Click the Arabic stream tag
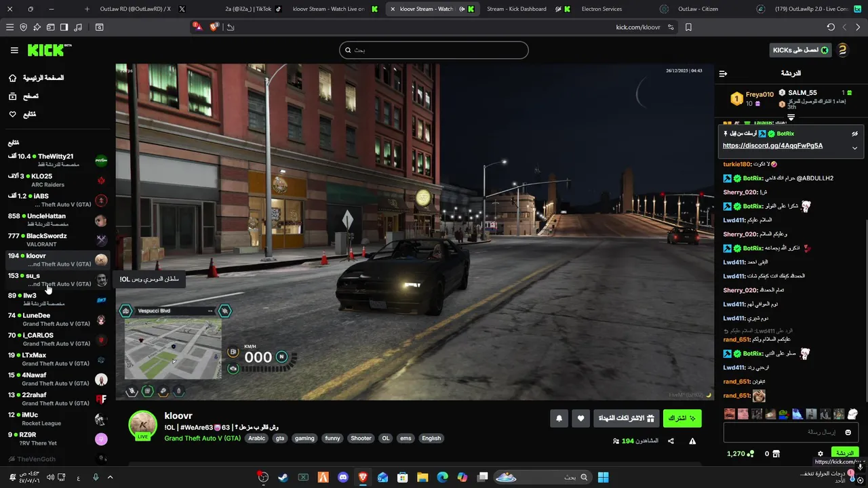 tap(257, 439)
